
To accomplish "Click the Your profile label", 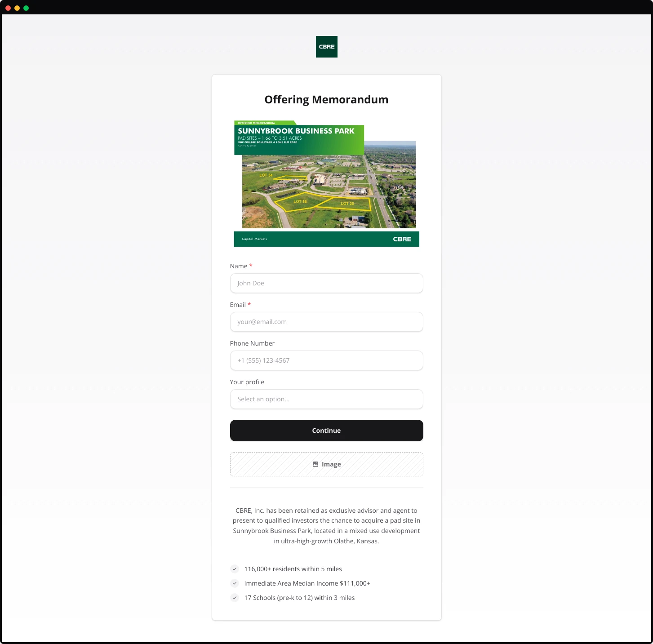I will (x=247, y=382).
